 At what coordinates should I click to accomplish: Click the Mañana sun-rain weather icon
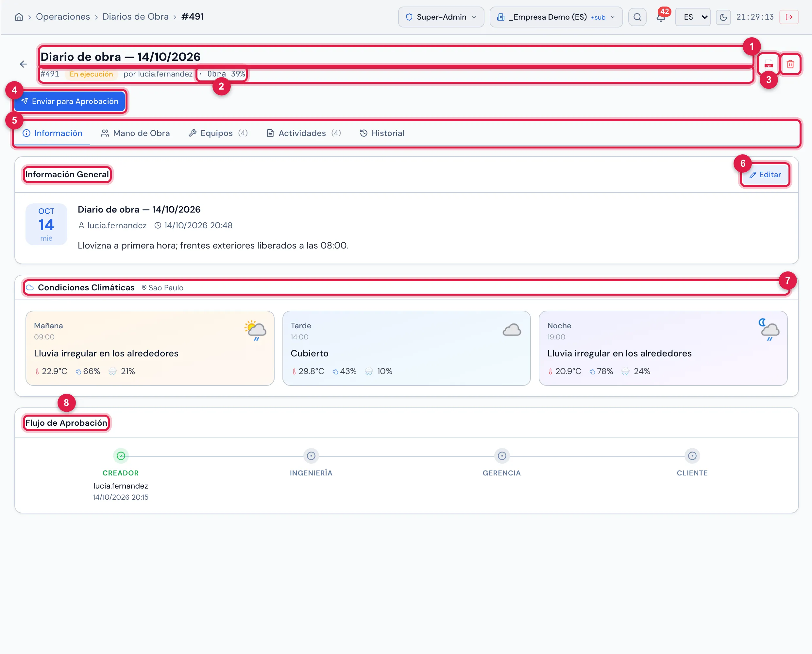[x=255, y=330]
